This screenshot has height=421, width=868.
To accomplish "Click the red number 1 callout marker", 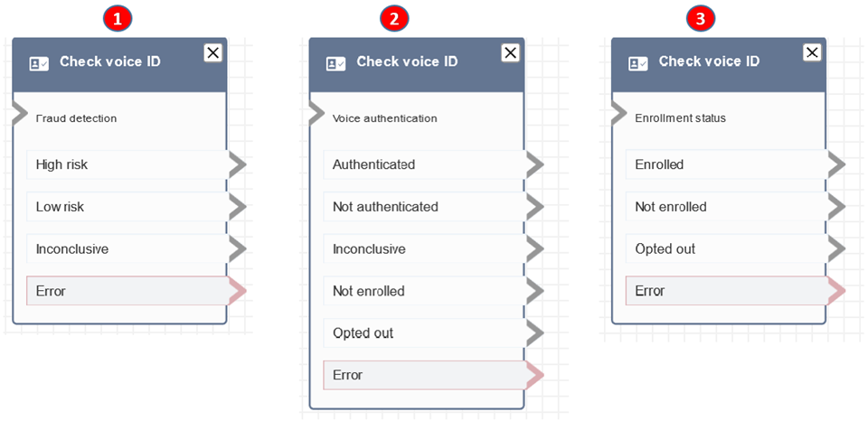I will coord(115,17).
